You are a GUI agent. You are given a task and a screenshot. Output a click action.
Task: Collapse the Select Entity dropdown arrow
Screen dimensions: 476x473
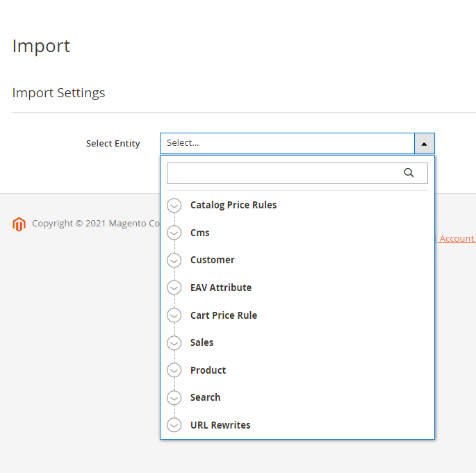[x=424, y=144]
